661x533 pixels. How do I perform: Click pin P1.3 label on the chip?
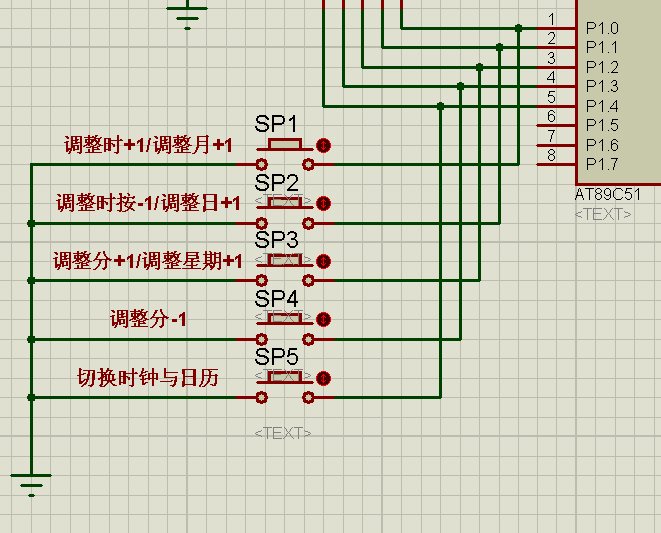coord(602,86)
